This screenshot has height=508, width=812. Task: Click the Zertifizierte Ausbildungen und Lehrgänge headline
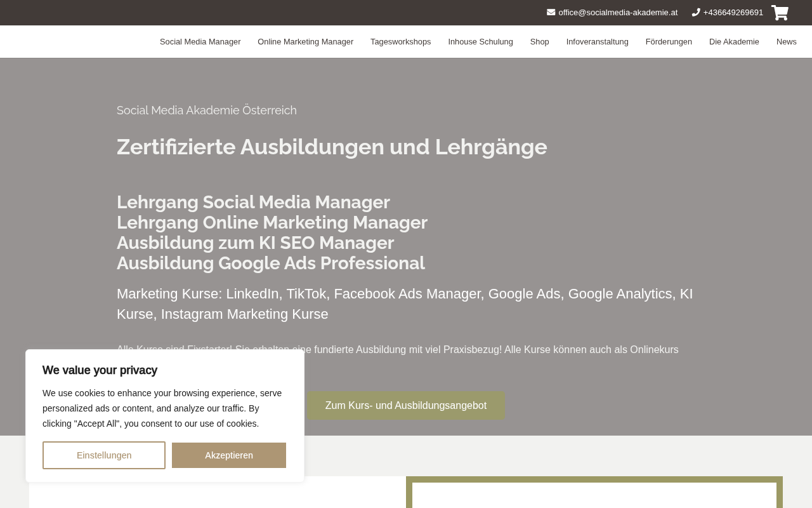pyautogui.click(x=332, y=147)
